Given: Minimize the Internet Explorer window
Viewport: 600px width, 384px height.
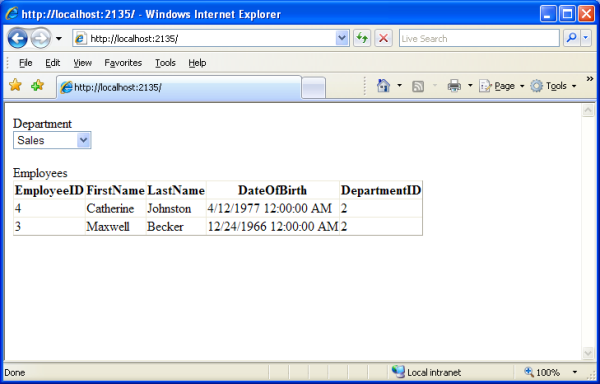Looking at the screenshot, I should coord(548,15).
